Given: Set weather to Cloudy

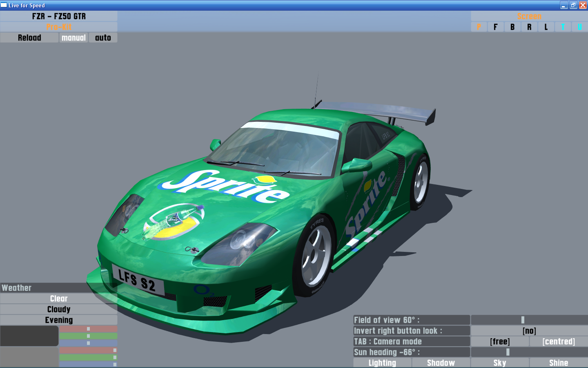Looking at the screenshot, I should [x=59, y=309].
